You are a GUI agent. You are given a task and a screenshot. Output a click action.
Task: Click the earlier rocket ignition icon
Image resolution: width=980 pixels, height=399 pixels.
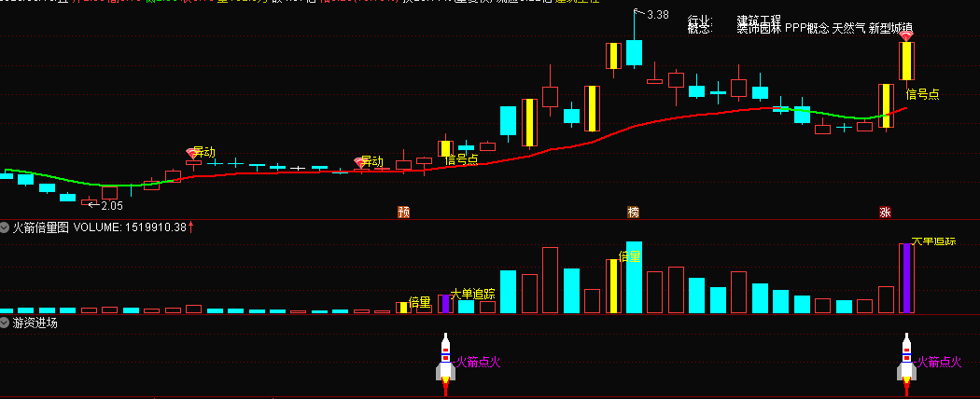(x=445, y=365)
